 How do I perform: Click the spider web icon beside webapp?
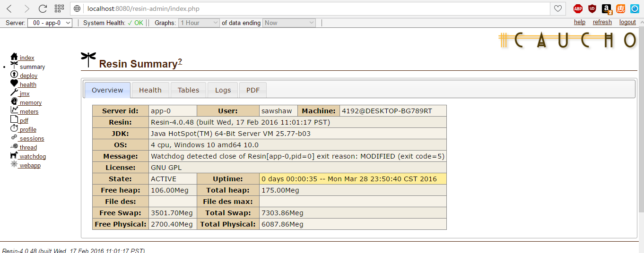(14, 164)
